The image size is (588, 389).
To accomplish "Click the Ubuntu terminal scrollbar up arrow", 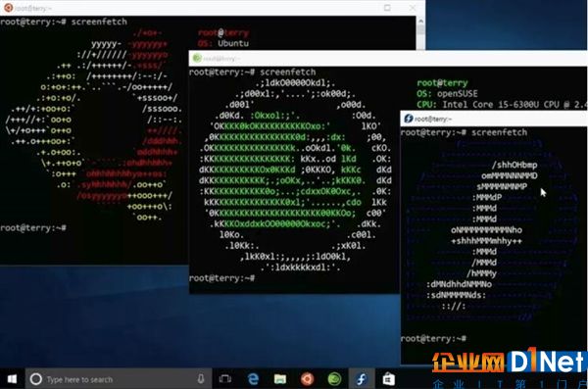I will (420, 21).
